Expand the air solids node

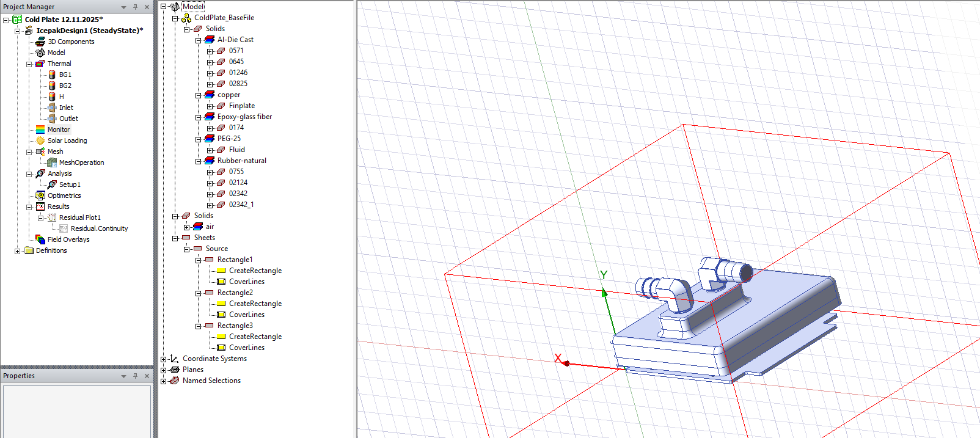[186, 227]
